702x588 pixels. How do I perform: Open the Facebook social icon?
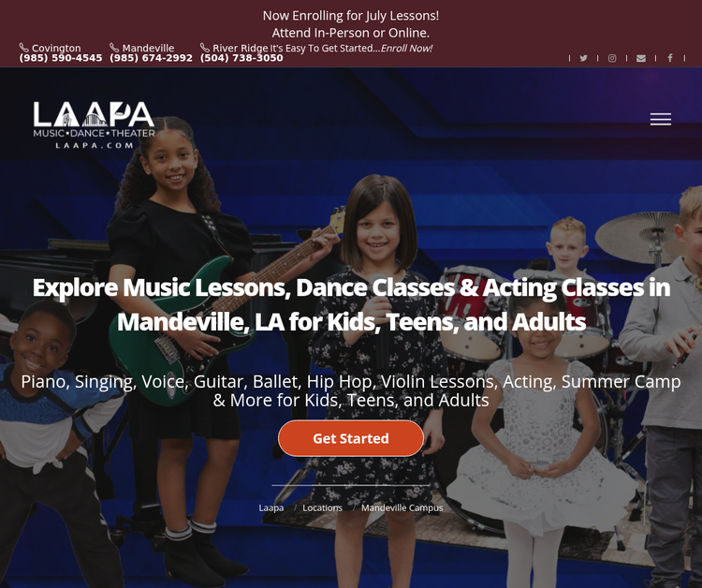click(670, 58)
